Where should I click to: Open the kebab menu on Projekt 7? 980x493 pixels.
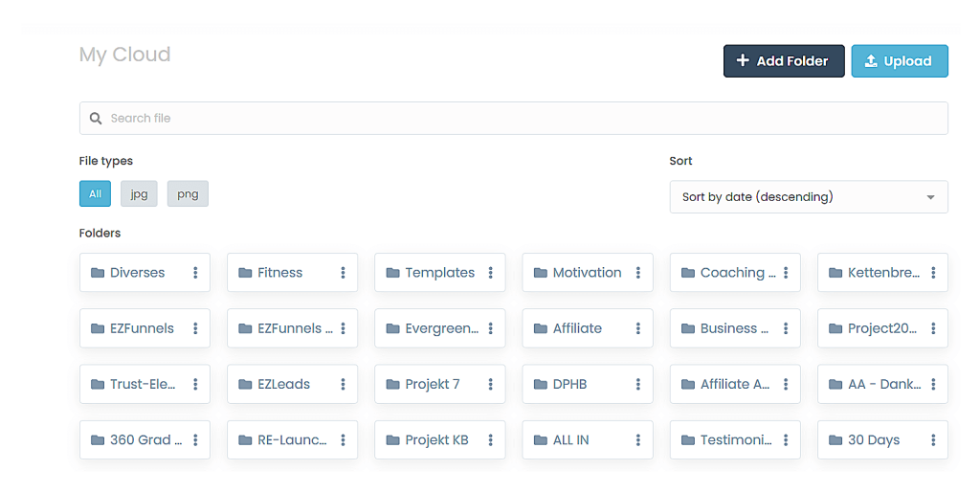click(490, 384)
